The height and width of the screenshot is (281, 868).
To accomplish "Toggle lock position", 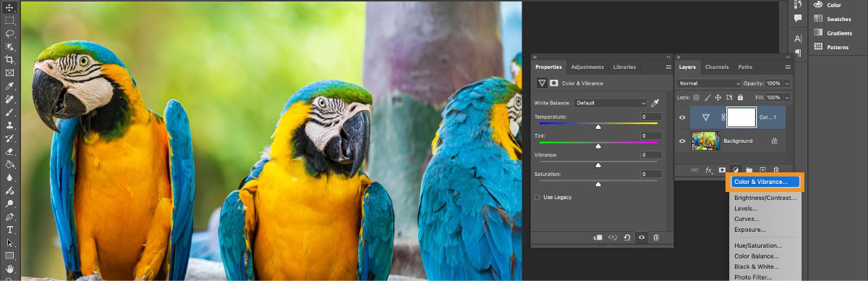I will (718, 97).
